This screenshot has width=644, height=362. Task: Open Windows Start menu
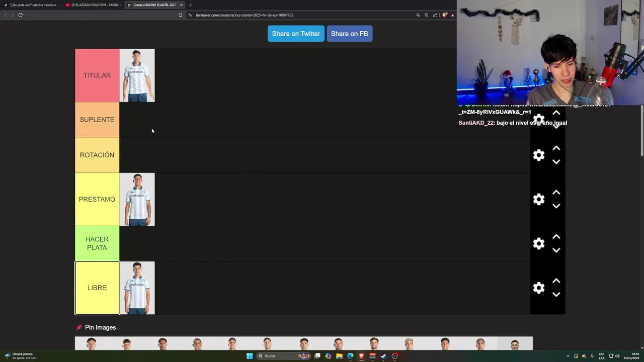250,356
